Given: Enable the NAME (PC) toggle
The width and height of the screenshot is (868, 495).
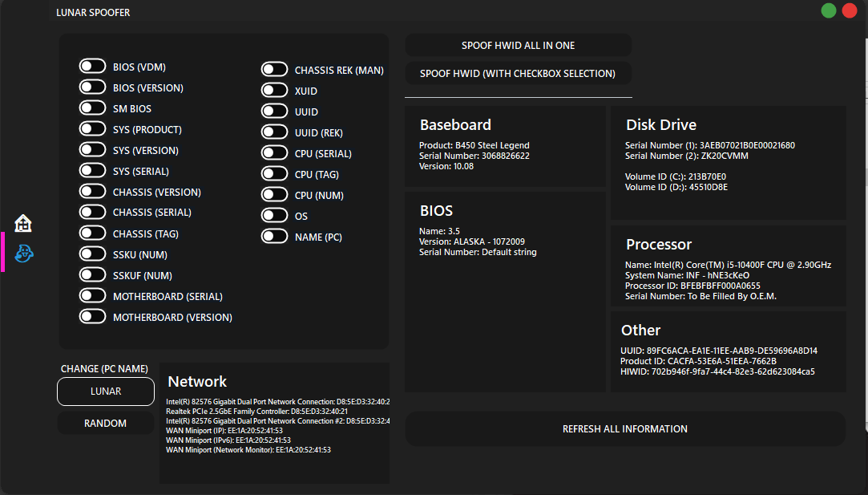Looking at the screenshot, I should pyautogui.click(x=275, y=236).
